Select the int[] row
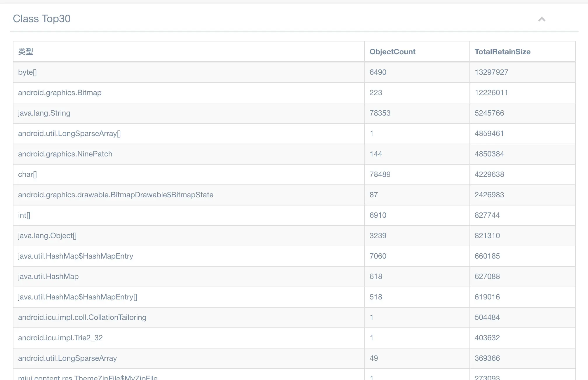This screenshot has height=380, width=588. point(24,215)
